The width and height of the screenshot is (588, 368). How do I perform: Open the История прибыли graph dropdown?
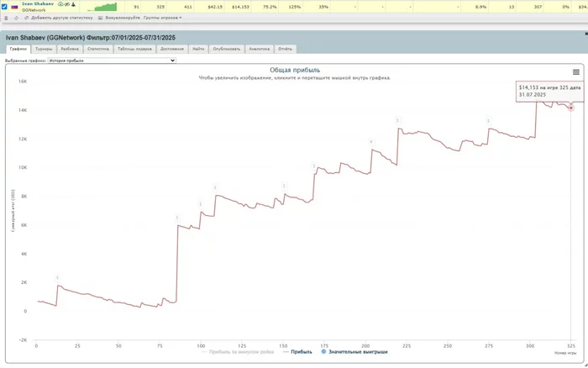112,60
